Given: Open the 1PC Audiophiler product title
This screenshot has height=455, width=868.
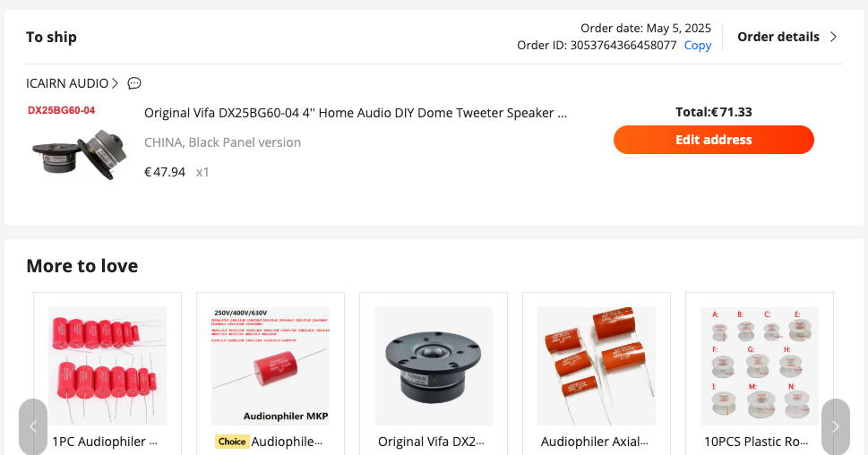Looking at the screenshot, I should 105,442.
